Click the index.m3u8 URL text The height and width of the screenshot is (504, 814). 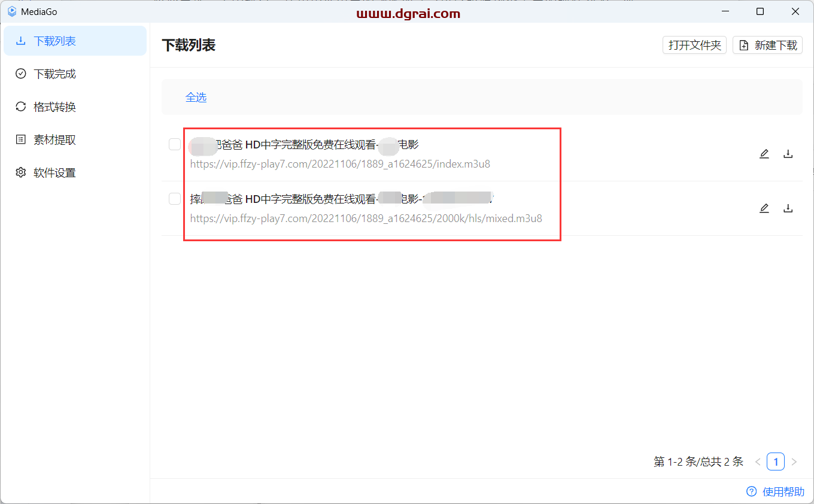tap(340, 163)
